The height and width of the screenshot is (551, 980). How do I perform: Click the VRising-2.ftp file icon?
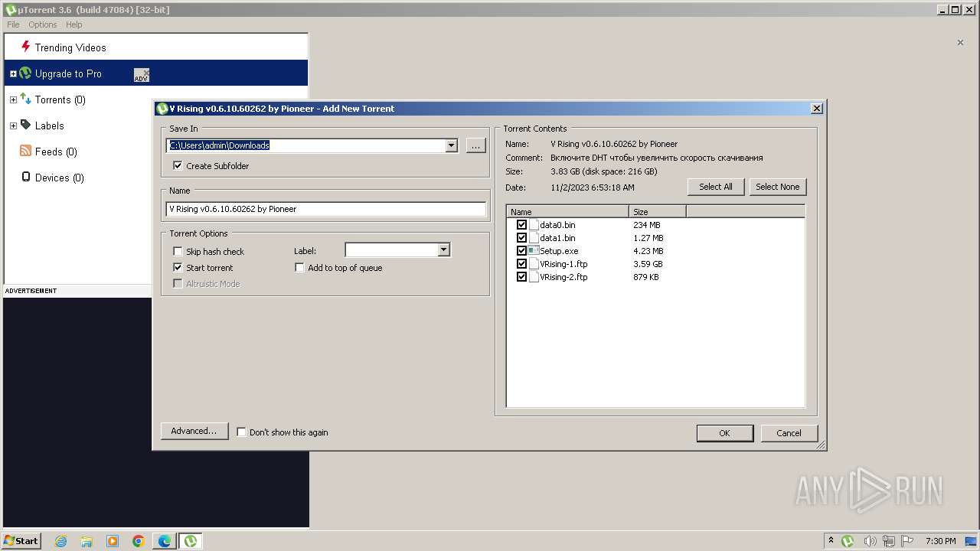tap(534, 277)
